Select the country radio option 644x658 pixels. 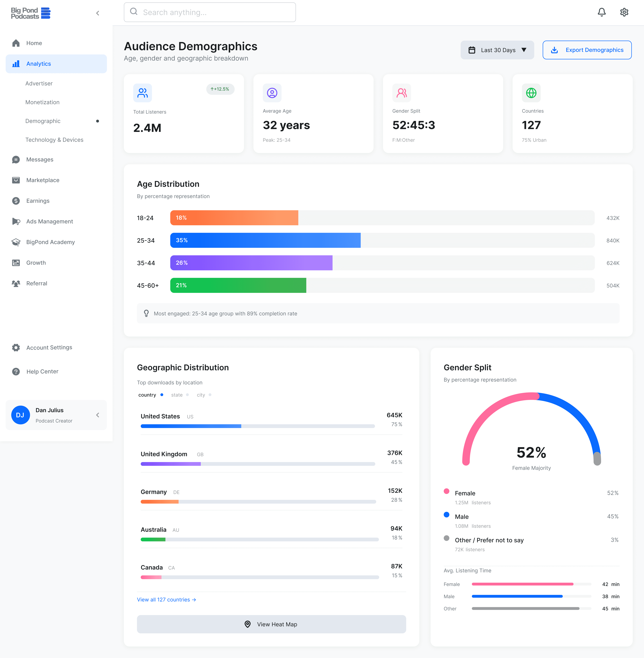click(162, 395)
